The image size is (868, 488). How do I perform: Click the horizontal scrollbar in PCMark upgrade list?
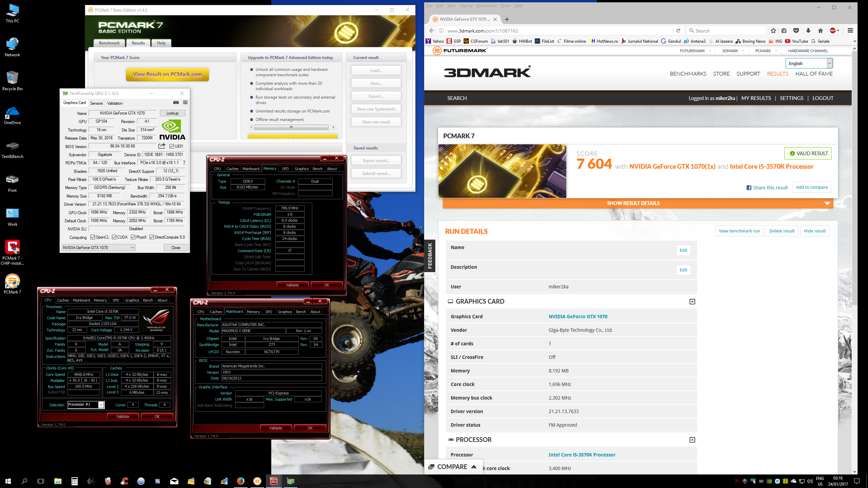291,127
